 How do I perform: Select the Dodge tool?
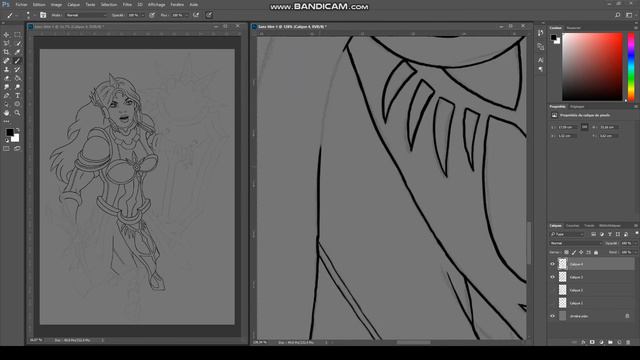point(17,87)
